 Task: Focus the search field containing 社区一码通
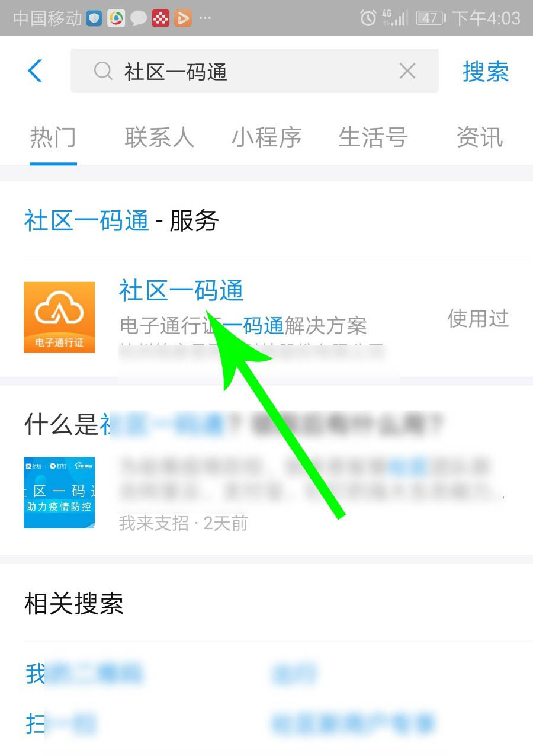coord(255,71)
